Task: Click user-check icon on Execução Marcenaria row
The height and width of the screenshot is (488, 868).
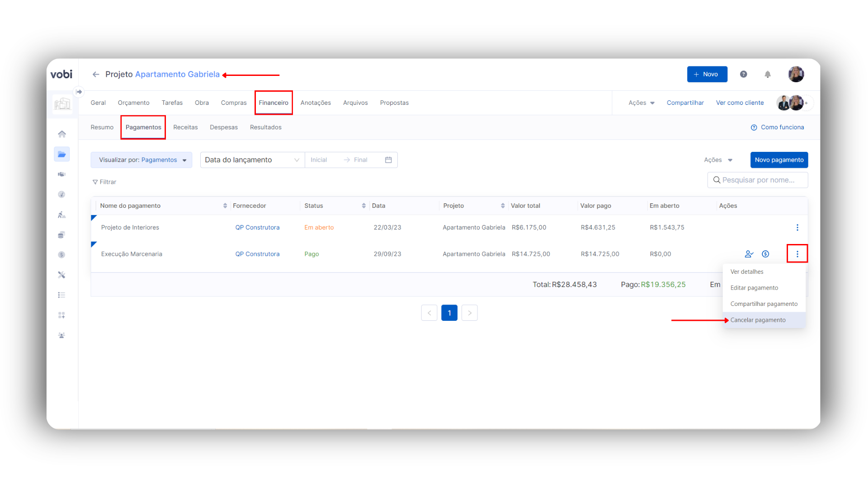Action: [749, 254]
